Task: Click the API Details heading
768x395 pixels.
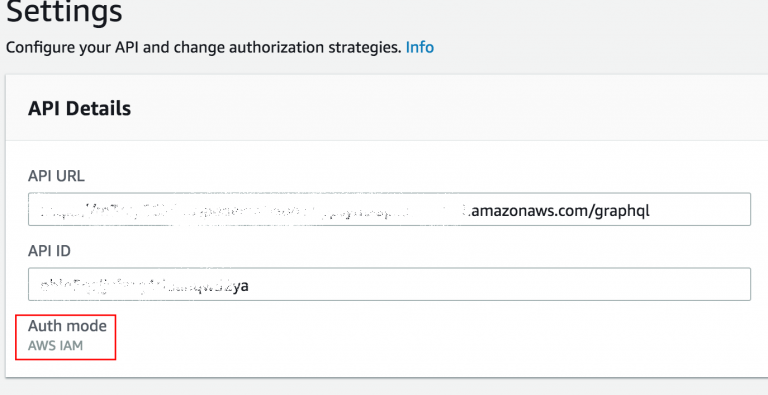Action: 79,108
